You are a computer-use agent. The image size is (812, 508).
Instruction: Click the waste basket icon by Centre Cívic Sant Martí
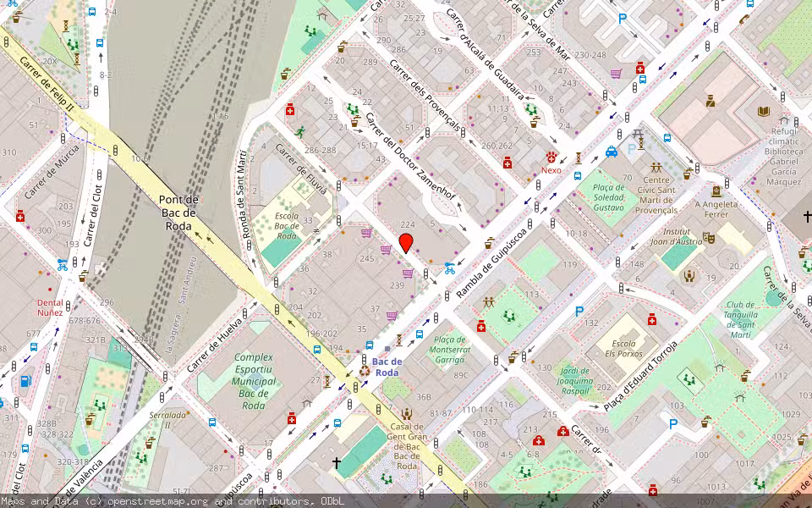click(687, 176)
